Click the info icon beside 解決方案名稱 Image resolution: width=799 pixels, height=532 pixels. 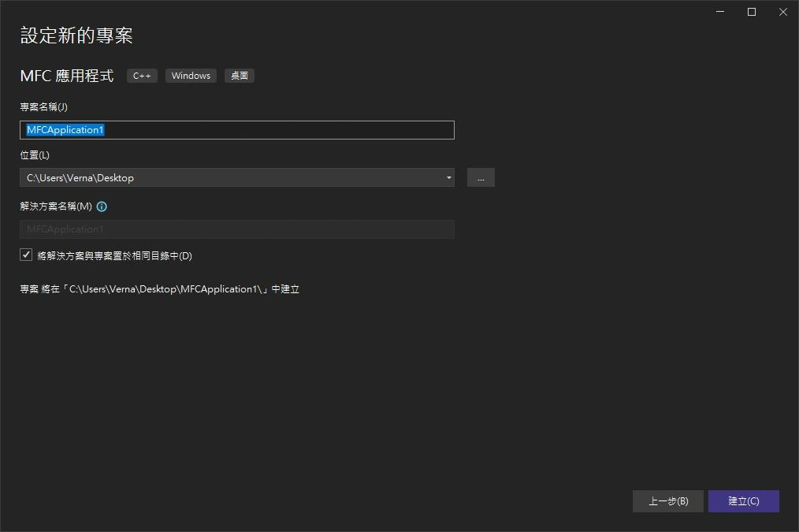click(x=102, y=206)
